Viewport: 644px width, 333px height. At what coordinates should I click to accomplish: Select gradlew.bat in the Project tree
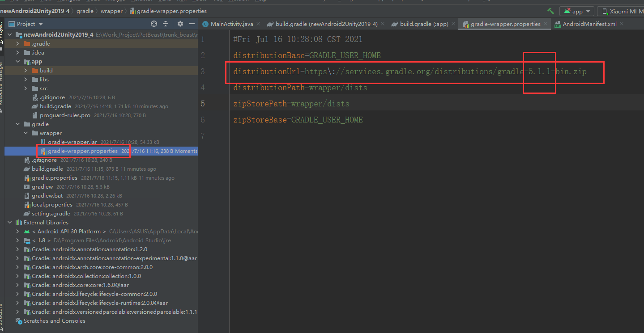[45, 195]
